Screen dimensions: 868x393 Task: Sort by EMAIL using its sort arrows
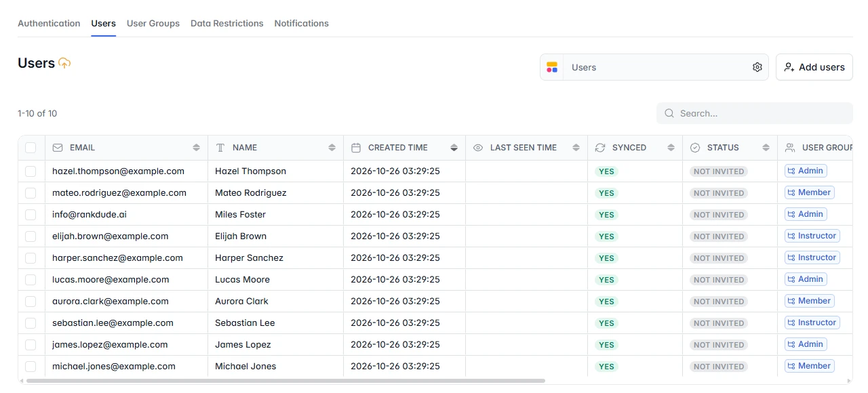[196, 147]
